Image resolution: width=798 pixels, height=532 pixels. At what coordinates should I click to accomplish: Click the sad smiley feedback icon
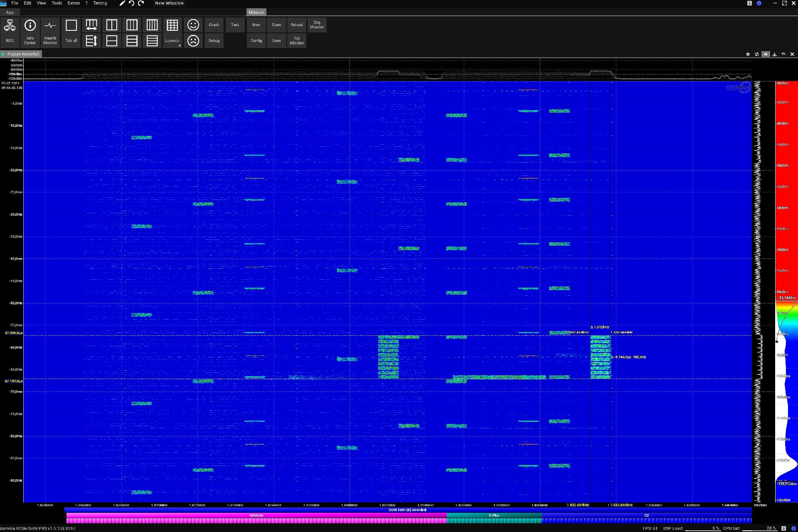tap(193, 41)
